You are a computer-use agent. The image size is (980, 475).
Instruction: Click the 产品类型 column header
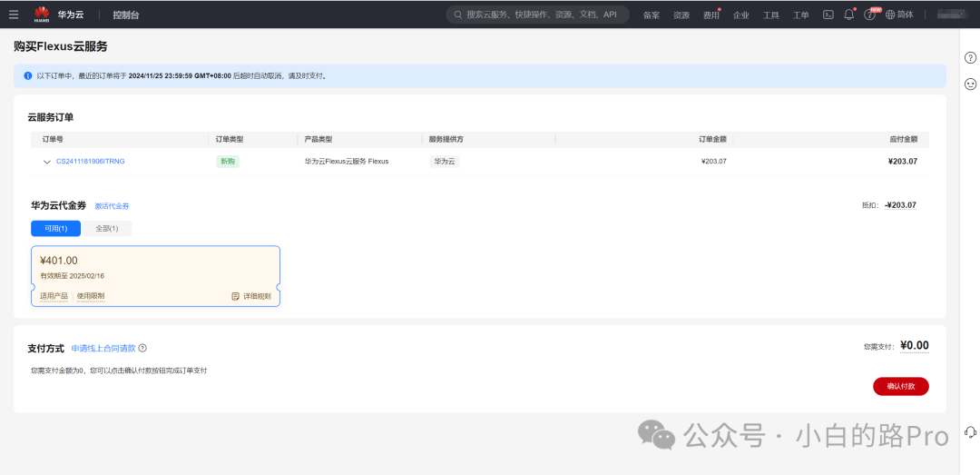(x=318, y=140)
